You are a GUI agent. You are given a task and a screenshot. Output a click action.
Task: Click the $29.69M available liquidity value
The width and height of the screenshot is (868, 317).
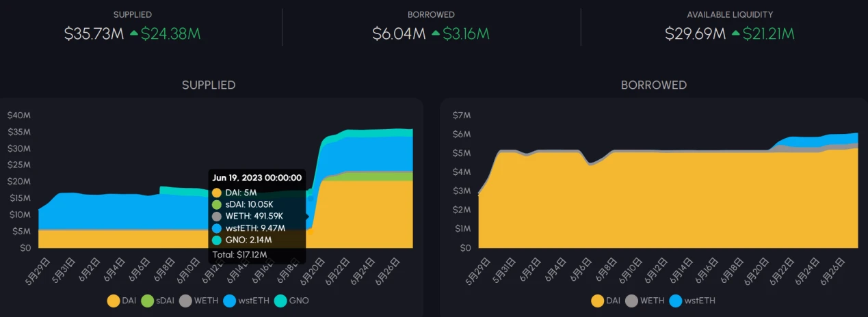(x=695, y=33)
